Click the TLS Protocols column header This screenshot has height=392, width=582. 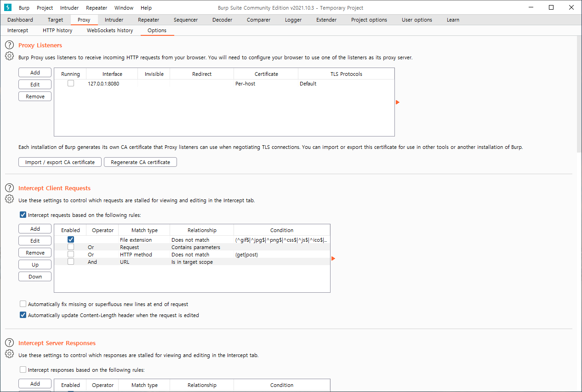tap(346, 74)
